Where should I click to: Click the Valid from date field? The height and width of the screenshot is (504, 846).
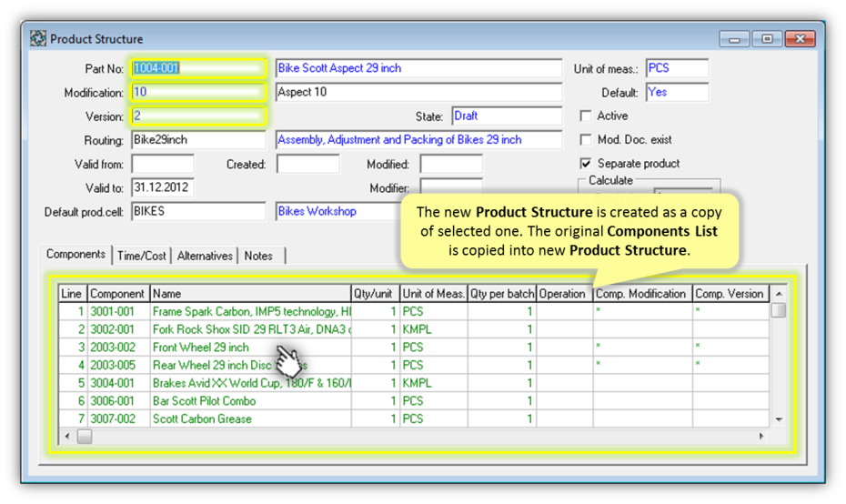[163, 164]
